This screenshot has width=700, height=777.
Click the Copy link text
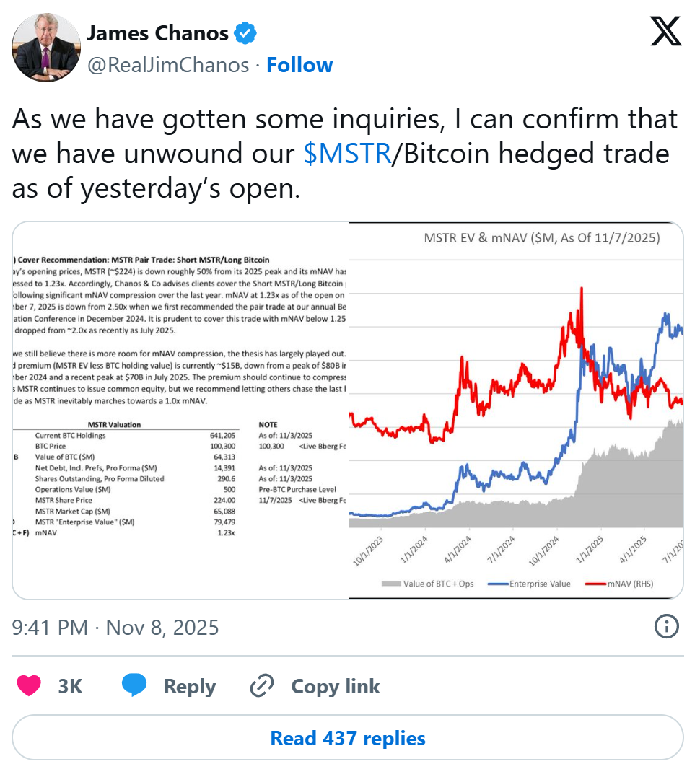pyautogui.click(x=336, y=686)
